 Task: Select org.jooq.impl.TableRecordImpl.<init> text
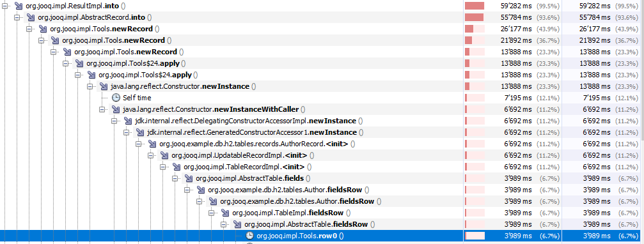tap(247, 167)
